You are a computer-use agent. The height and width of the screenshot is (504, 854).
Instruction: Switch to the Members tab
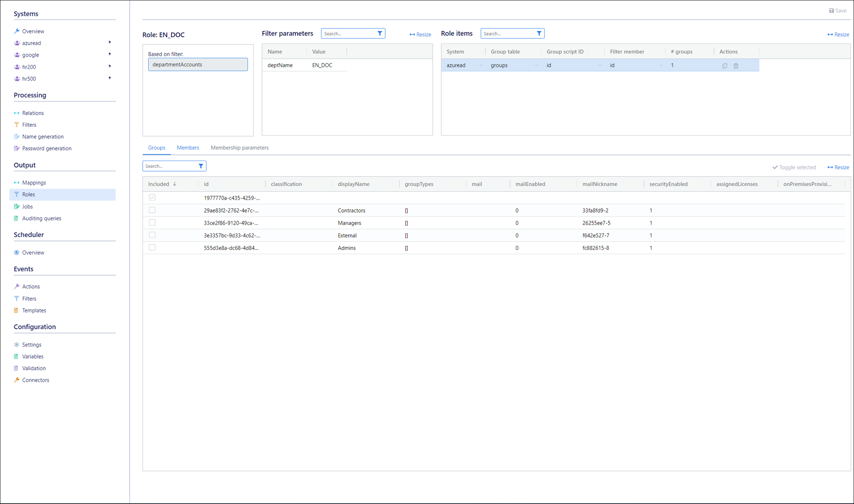(188, 148)
